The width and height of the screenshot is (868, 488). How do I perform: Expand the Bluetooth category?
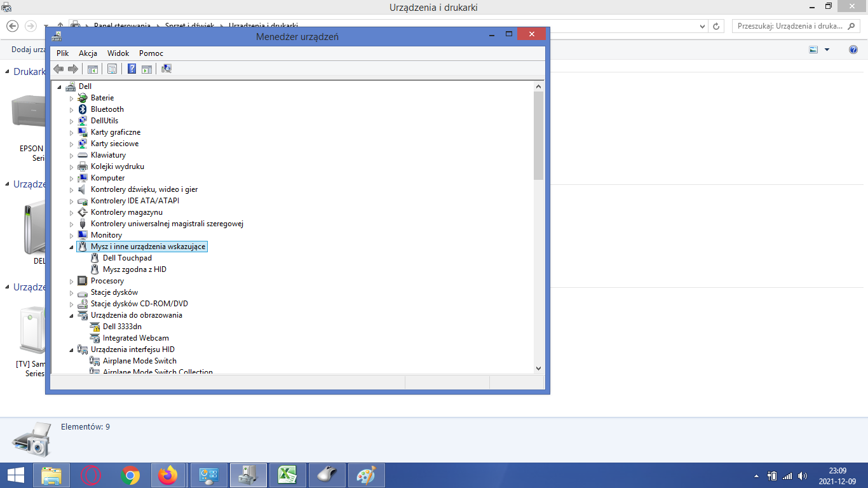tap(72, 109)
